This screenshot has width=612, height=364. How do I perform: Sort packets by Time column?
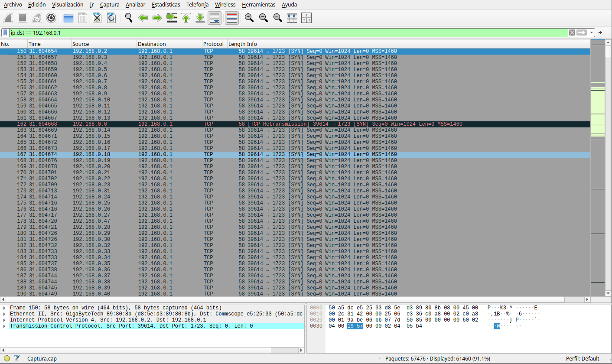(49, 44)
